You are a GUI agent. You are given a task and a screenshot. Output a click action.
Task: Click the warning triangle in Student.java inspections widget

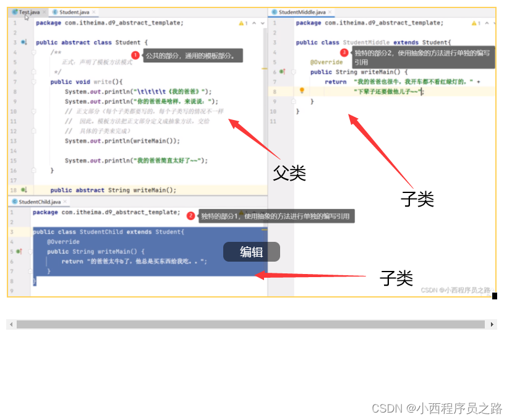coord(241,23)
